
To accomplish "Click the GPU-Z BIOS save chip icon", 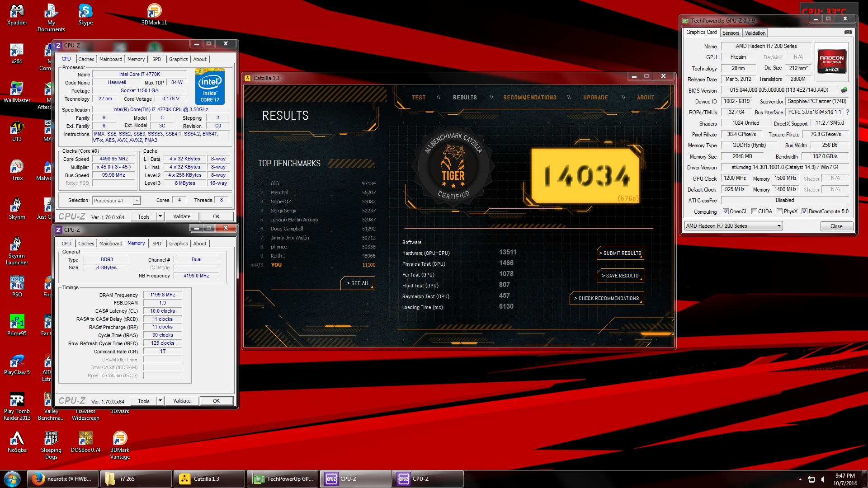I will [844, 90].
